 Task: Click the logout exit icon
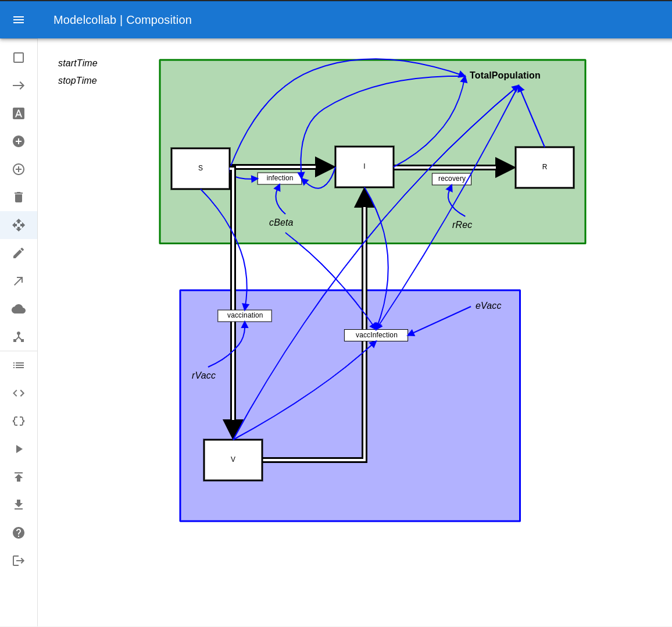19,561
